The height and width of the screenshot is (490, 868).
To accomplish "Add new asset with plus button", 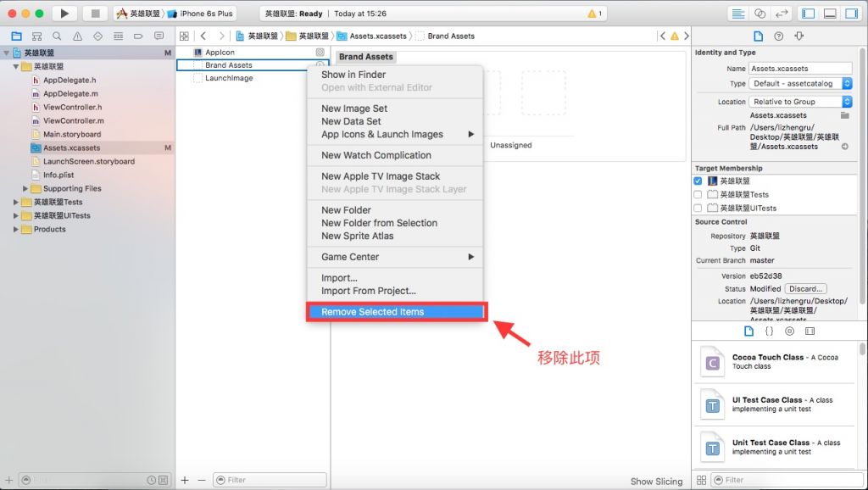I will [x=185, y=480].
